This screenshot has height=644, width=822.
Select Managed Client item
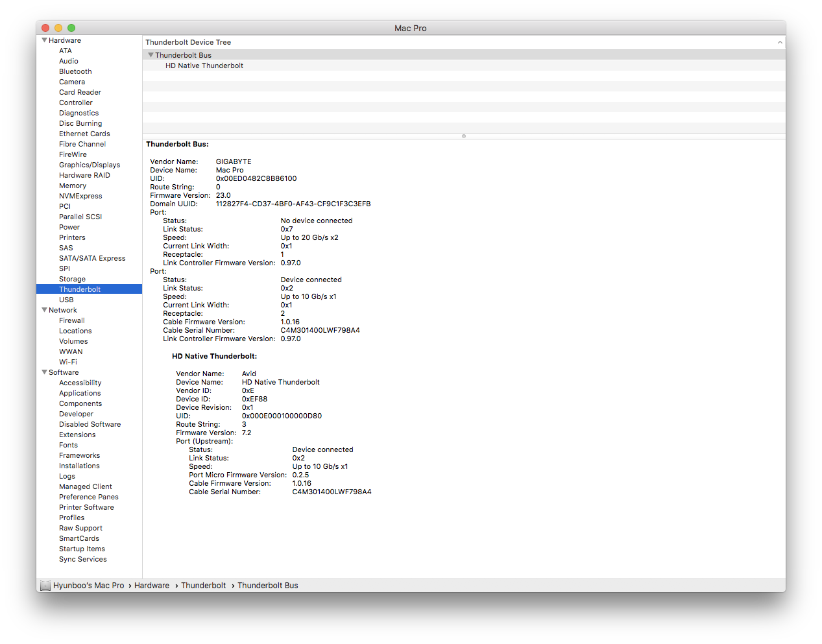[x=85, y=486]
